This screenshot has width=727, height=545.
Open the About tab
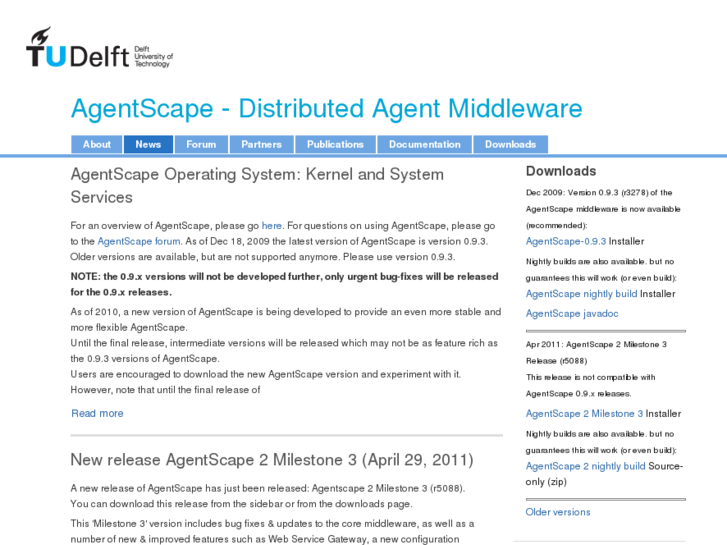pos(96,144)
